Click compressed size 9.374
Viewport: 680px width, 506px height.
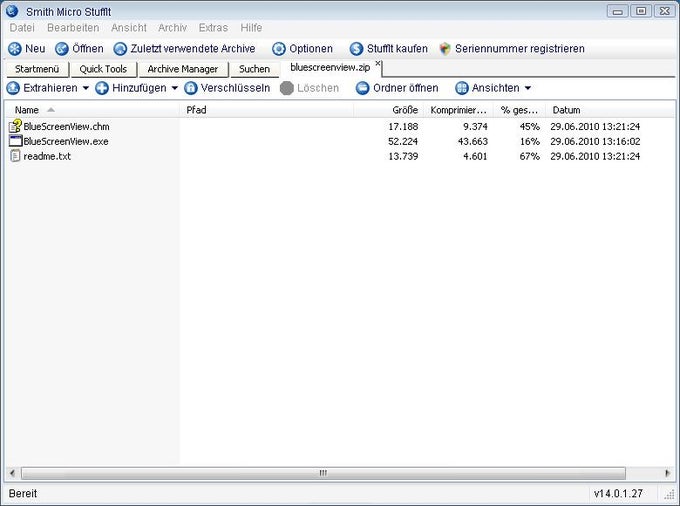[475, 127]
